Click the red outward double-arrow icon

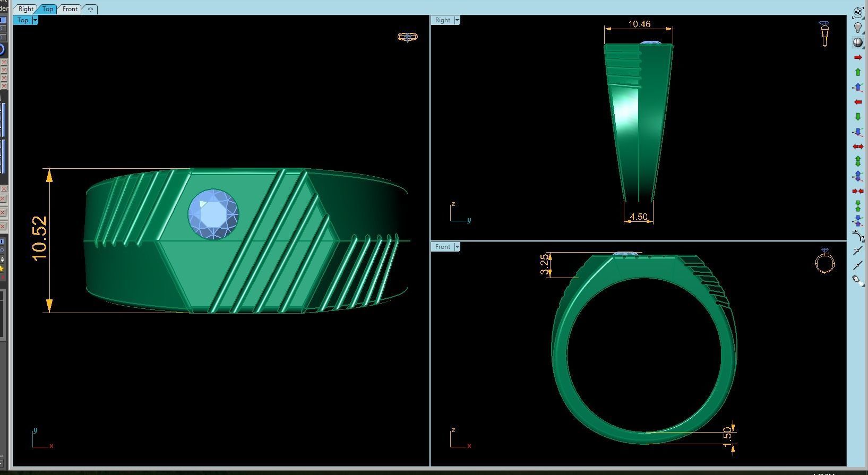pyautogui.click(x=858, y=146)
